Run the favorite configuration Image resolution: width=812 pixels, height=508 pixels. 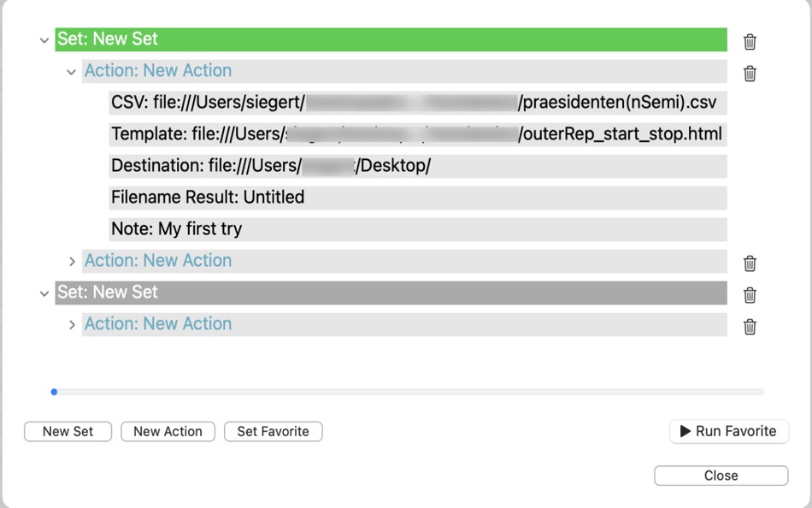click(729, 431)
